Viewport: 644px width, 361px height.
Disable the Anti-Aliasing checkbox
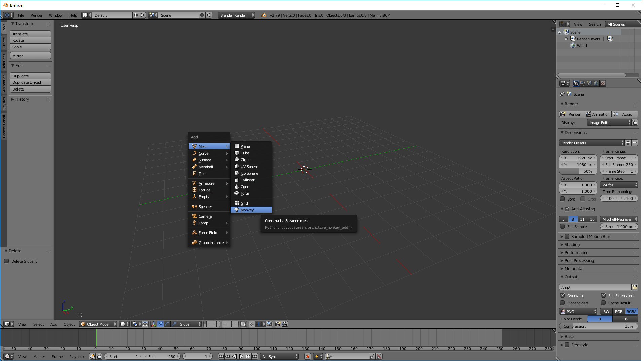click(x=567, y=209)
